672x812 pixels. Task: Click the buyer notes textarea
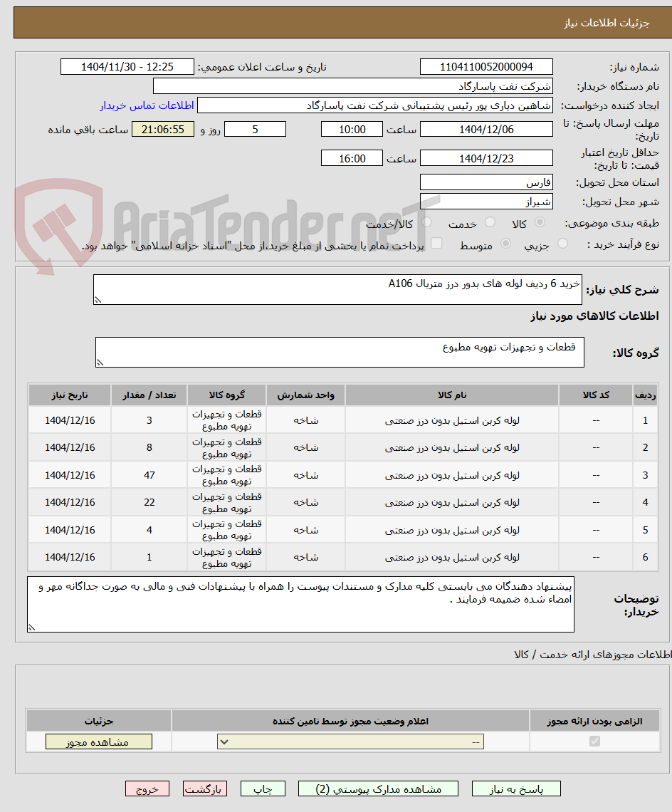pyautogui.click(x=301, y=604)
